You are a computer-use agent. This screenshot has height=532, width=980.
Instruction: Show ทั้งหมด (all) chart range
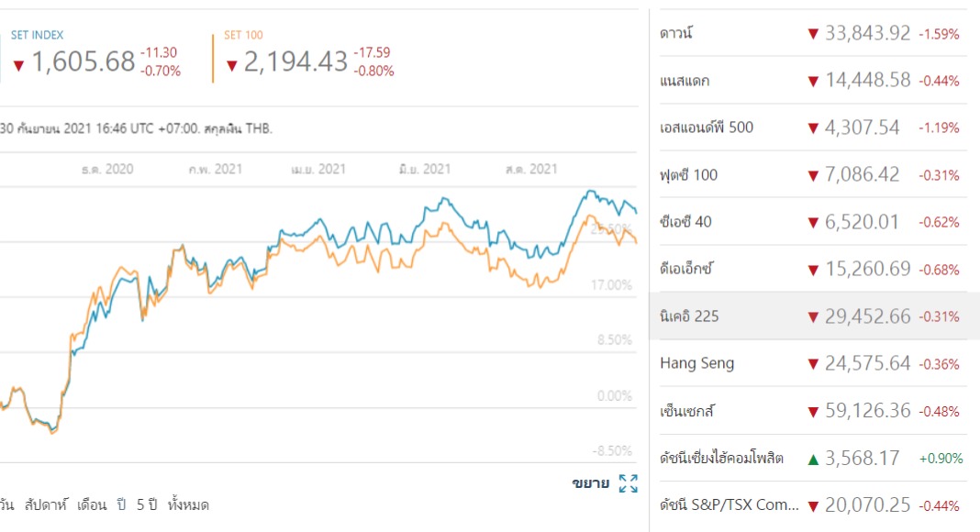click(189, 505)
